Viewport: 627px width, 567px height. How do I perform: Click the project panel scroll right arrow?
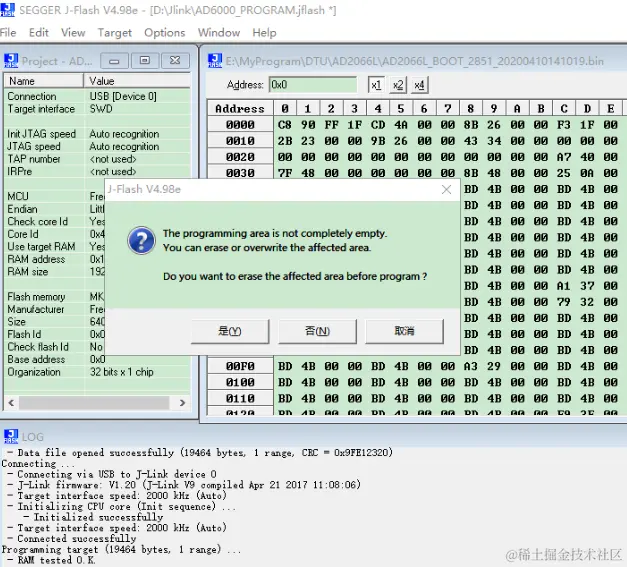click(182, 403)
